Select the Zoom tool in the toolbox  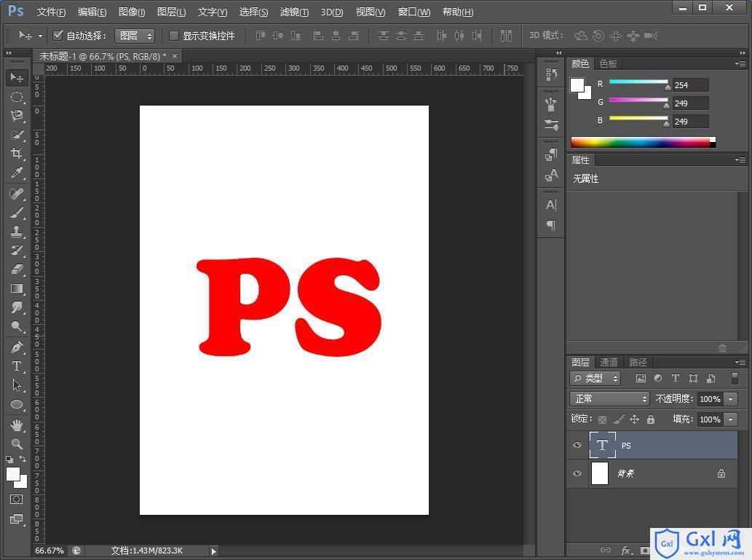17,444
